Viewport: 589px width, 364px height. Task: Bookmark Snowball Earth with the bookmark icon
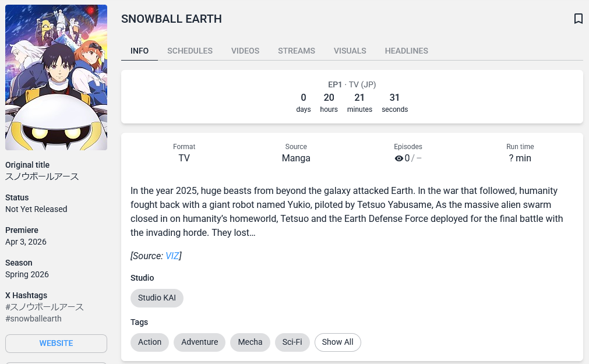[578, 19]
